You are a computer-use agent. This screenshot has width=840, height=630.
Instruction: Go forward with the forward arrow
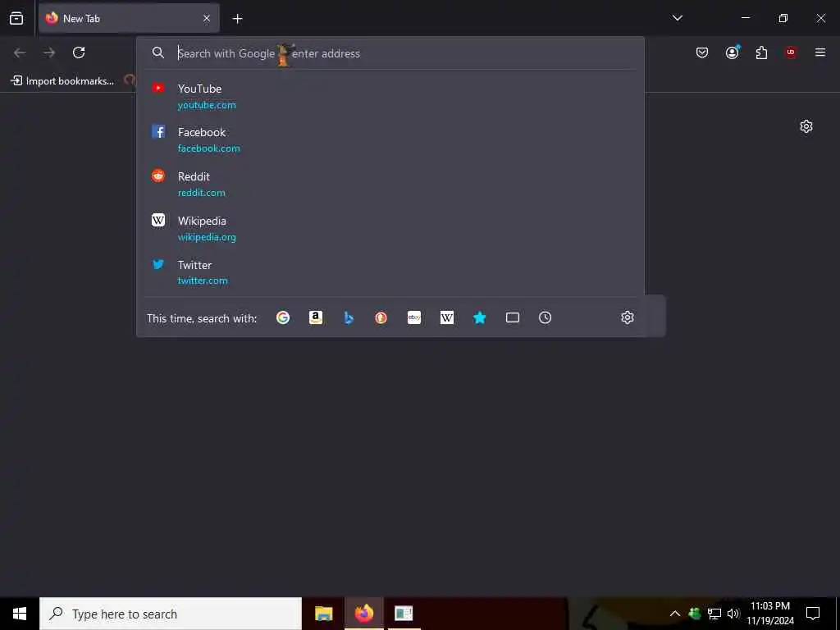pyautogui.click(x=49, y=52)
